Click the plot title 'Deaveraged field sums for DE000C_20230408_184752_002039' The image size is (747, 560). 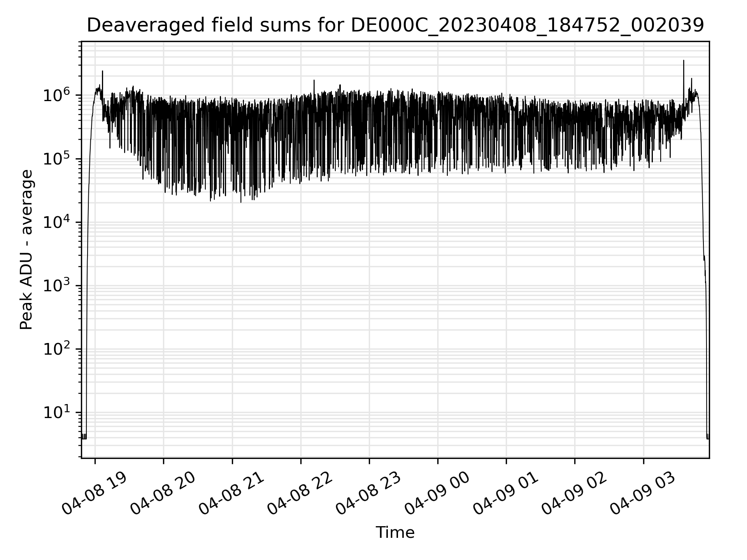click(x=395, y=26)
